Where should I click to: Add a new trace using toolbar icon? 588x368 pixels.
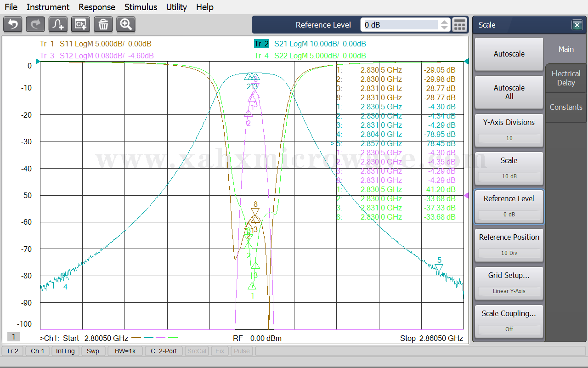pos(58,24)
